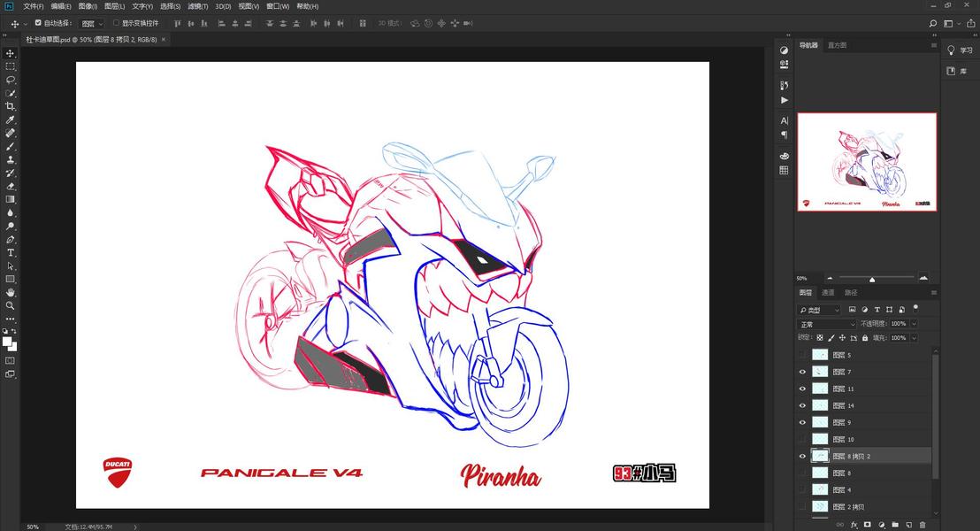The width and height of the screenshot is (980, 531).
Task: Add new adjustment layer from bottom bar
Action: coord(881,525)
